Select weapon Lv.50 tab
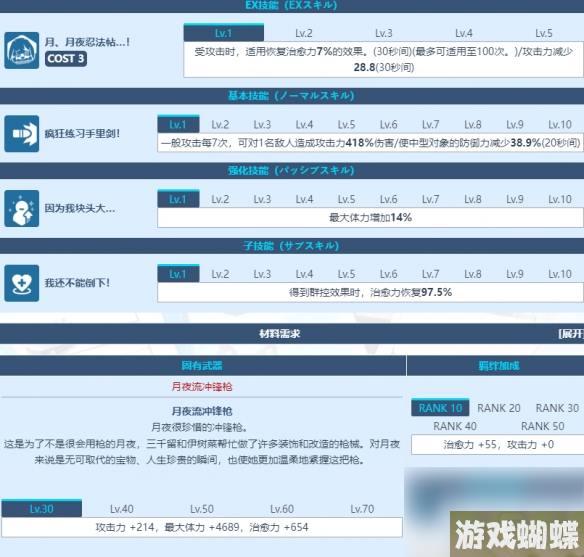 click(x=202, y=509)
